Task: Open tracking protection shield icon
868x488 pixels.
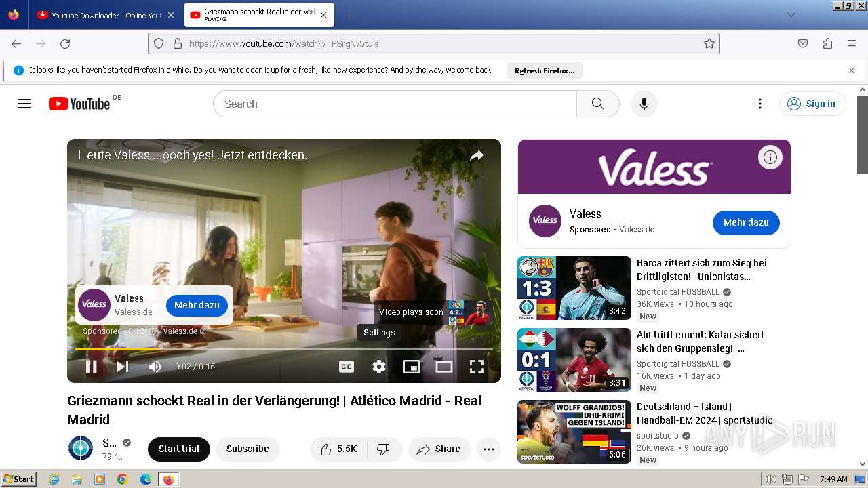Action: click(159, 43)
